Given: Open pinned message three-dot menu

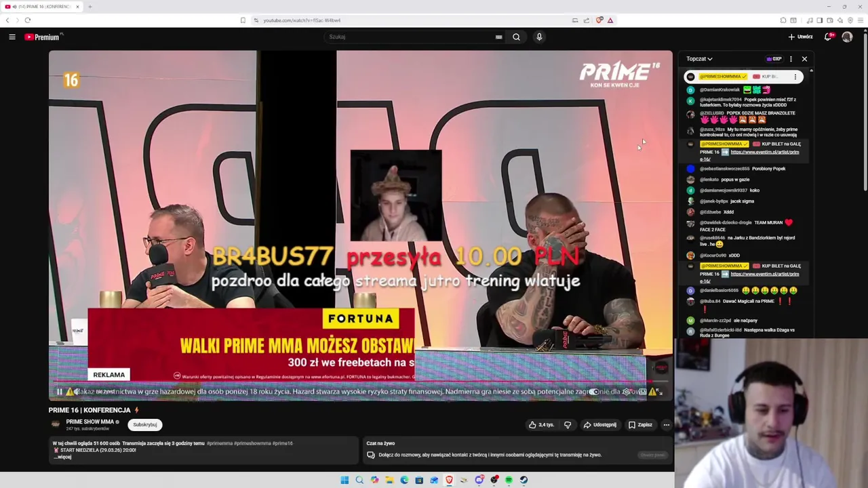Looking at the screenshot, I should 795,77.
